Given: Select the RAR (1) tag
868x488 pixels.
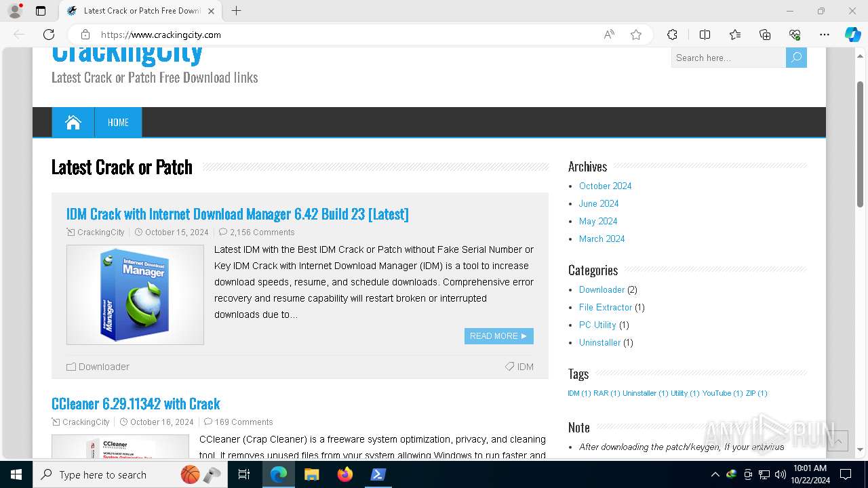Looking at the screenshot, I should 607,393.
